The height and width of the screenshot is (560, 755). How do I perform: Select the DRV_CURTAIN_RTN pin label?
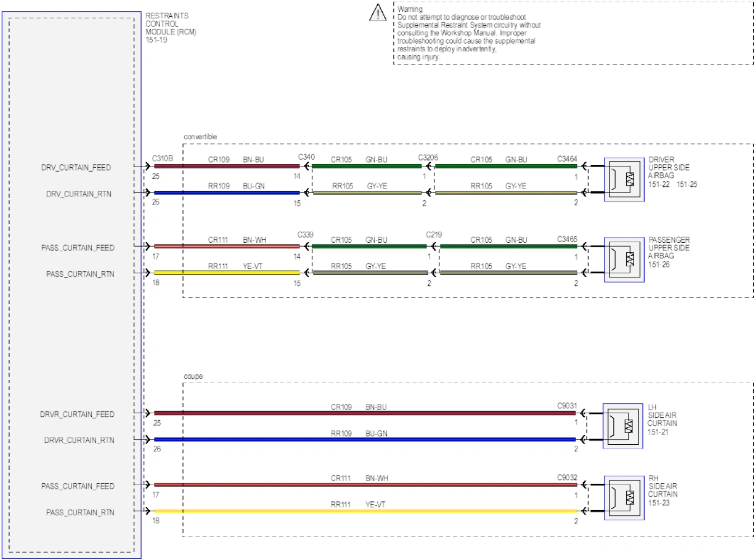(x=79, y=194)
